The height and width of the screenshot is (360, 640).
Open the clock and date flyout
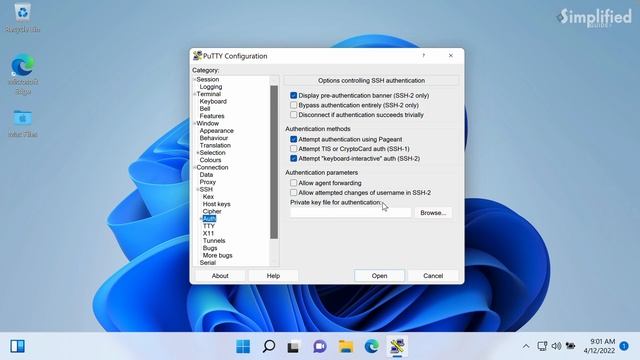point(599,346)
